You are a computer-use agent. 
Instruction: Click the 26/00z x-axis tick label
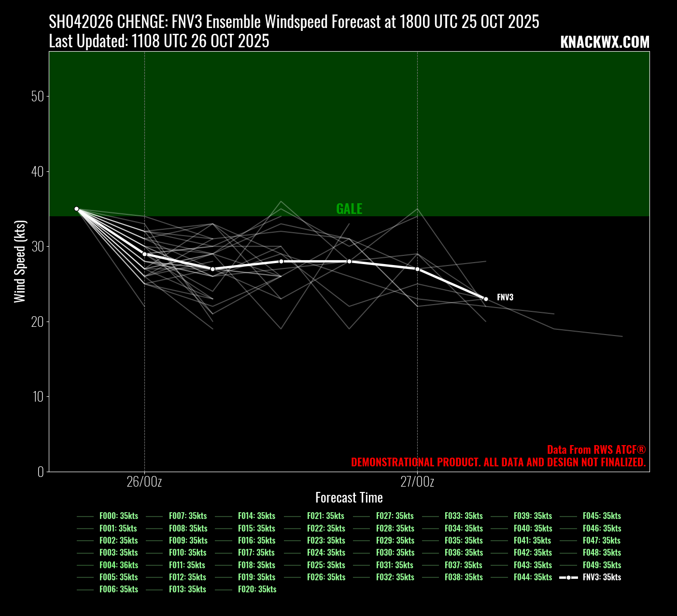point(144,482)
